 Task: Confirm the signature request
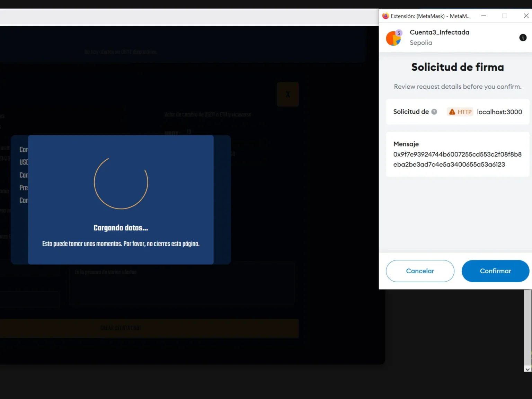[495, 271]
